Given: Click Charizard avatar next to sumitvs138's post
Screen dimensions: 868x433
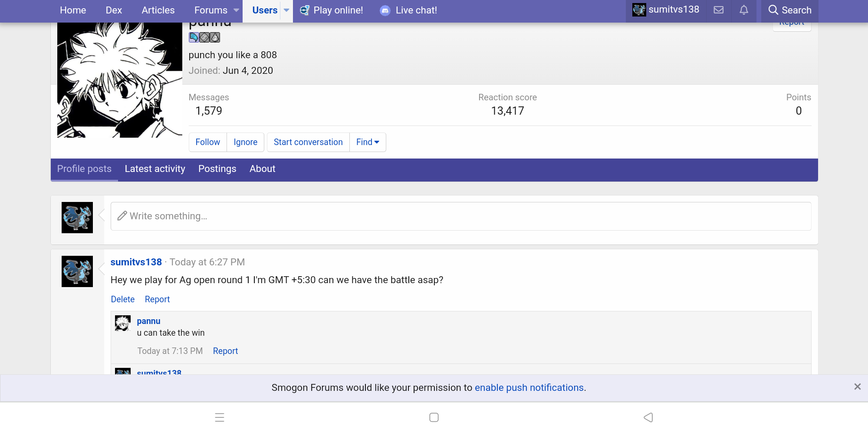Looking at the screenshot, I should tap(77, 271).
